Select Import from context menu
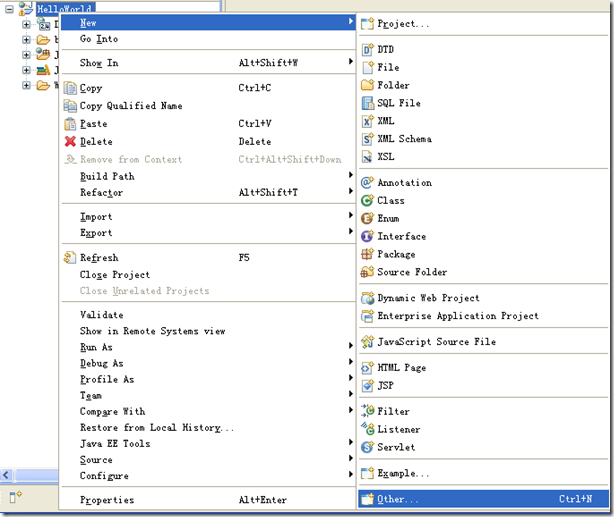Screen dimensions: 614x517 [208, 217]
